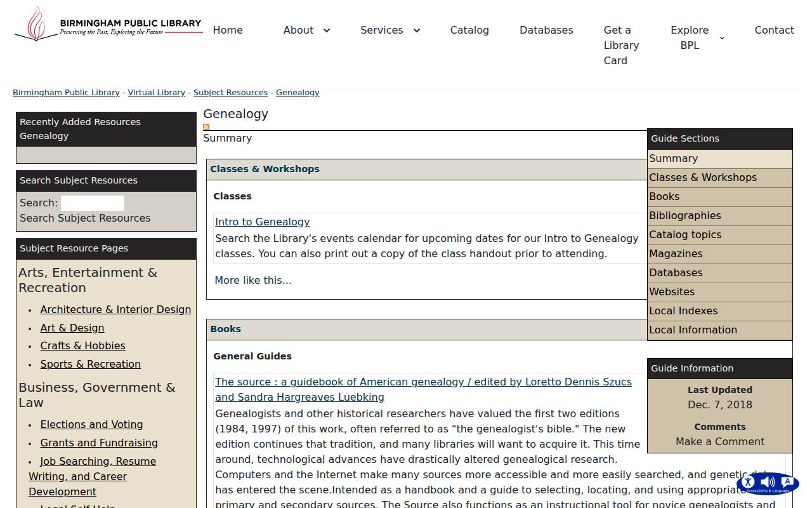Open Architecture & Interior Design page
The image size is (812, 508).
coord(115,309)
